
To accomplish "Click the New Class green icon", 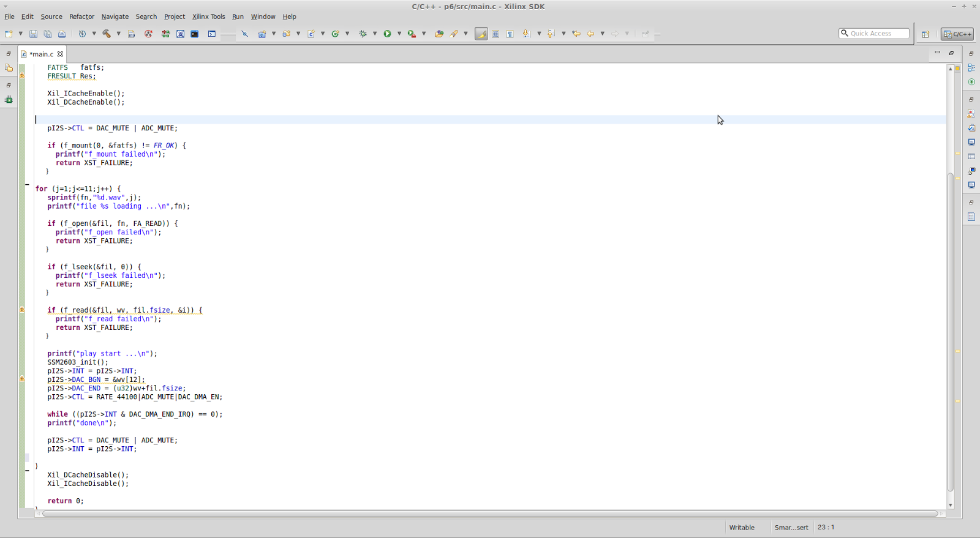I will click(335, 34).
